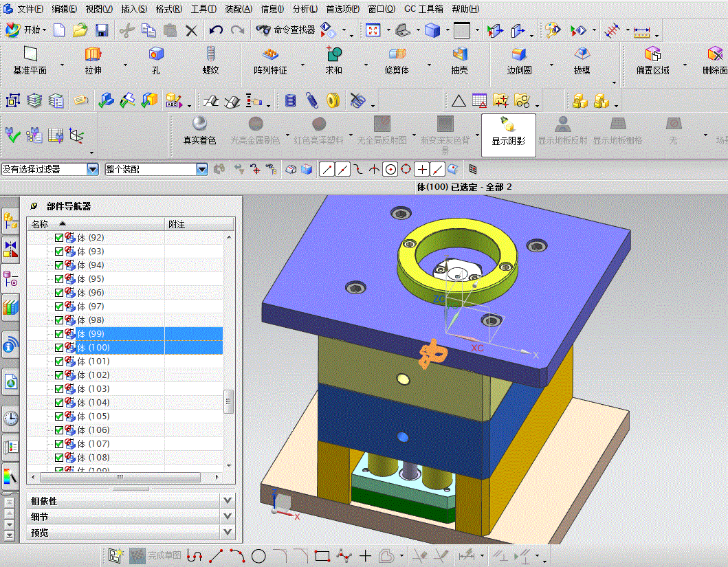Viewport: 728px width, 567px height.
Task: Select the 偏置区域 offset region tool
Action: (x=653, y=60)
